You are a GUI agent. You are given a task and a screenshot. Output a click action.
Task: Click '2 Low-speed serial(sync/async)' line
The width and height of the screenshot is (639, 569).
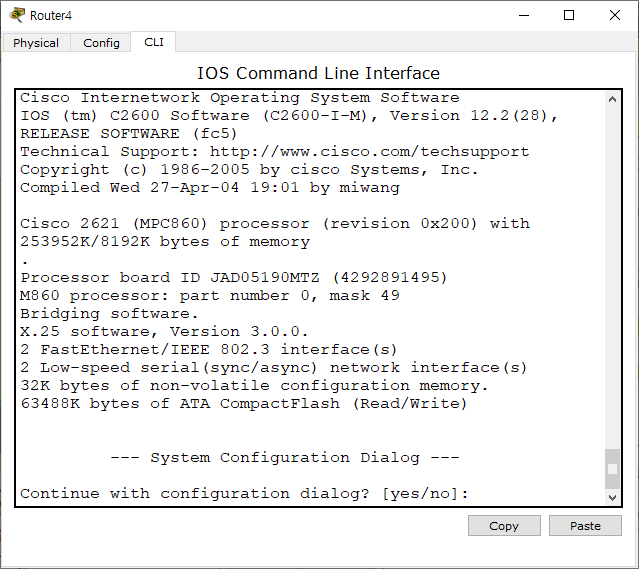[274, 368]
